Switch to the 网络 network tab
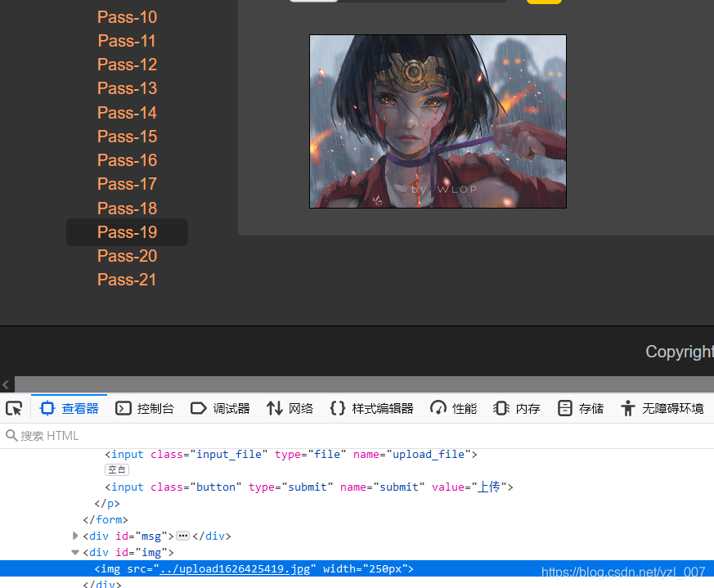Screen dimensions: 714x588 pos(290,408)
